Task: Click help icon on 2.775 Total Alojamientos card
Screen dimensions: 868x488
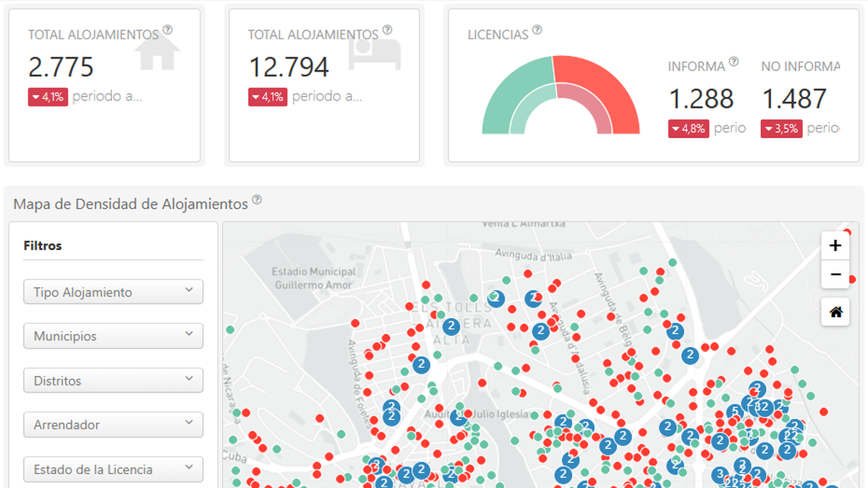Action: [x=168, y=30]
